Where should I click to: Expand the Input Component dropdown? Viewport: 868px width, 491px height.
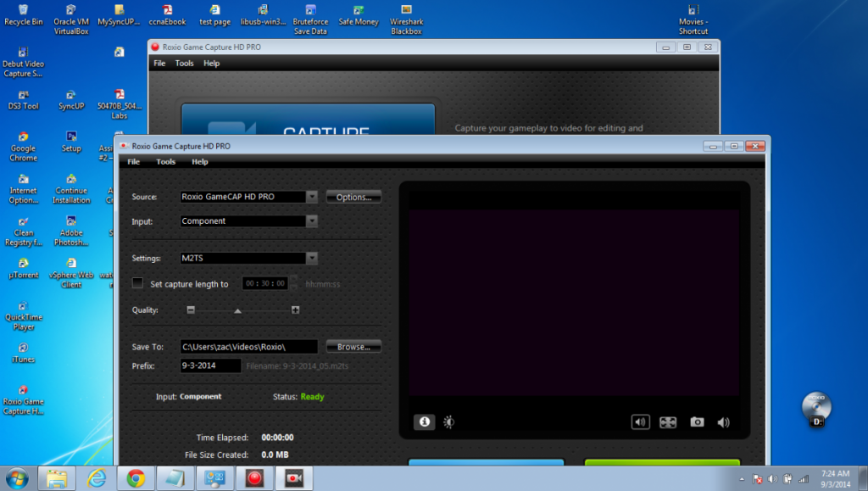click(x=312, y=220)
